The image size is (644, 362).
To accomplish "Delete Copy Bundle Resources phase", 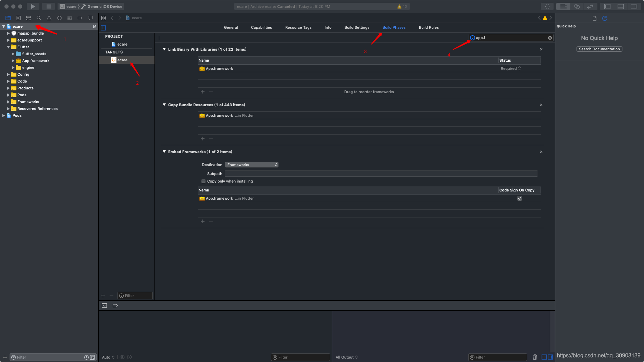I will [x=541, y=105].
